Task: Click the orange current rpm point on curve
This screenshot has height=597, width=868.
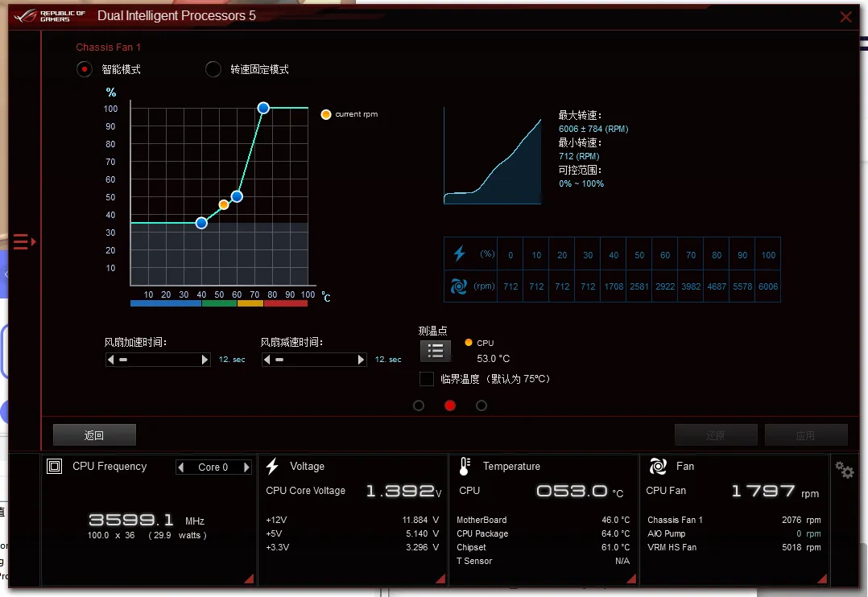Action: coord(224,204)
